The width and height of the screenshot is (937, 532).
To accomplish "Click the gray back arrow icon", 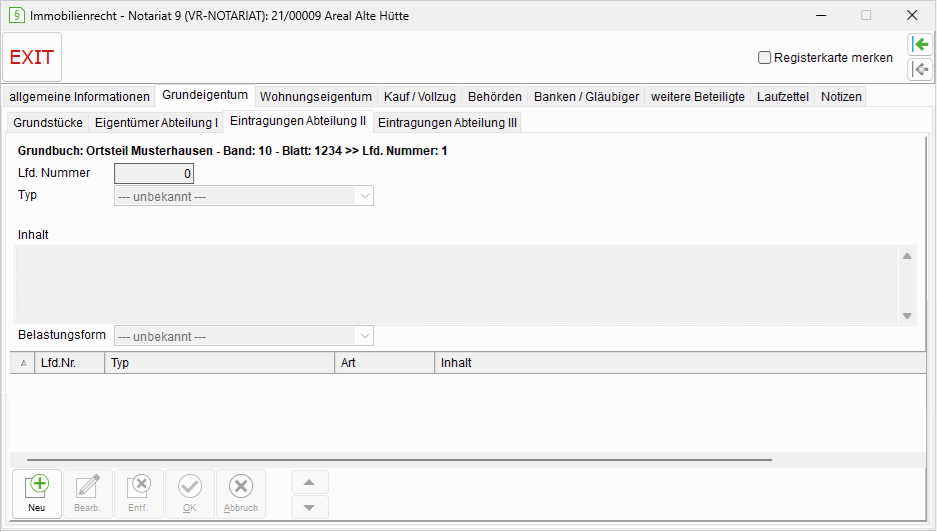I will tap(920, 69).
